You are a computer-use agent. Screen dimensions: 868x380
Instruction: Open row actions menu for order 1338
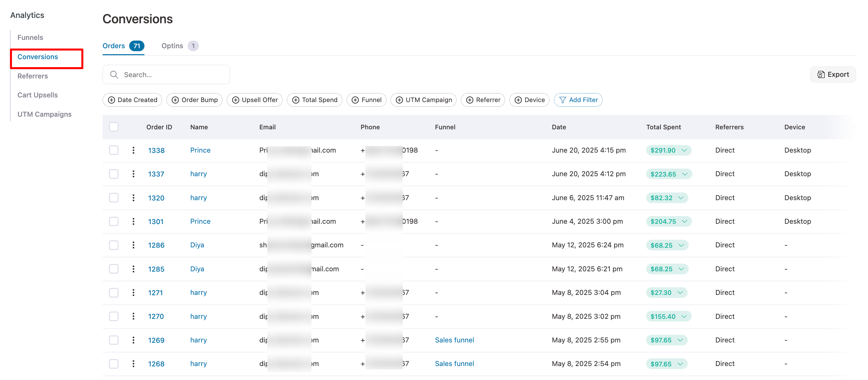(133, 150)
